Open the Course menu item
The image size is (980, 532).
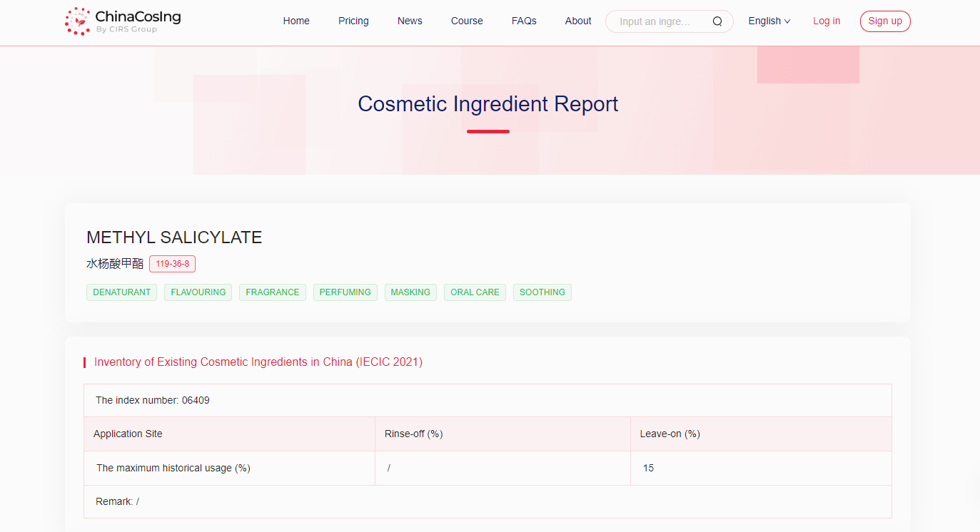click(x=467, y=21)
